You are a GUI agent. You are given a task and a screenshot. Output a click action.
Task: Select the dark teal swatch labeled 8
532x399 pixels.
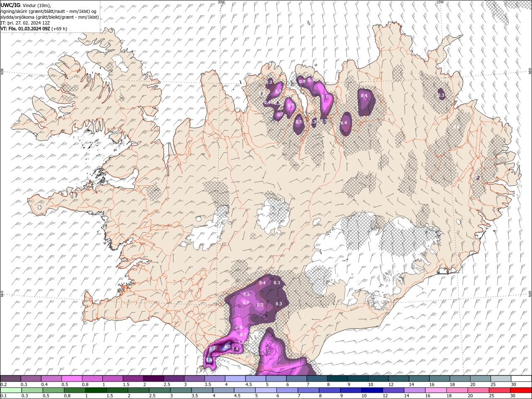click(337, 379)
